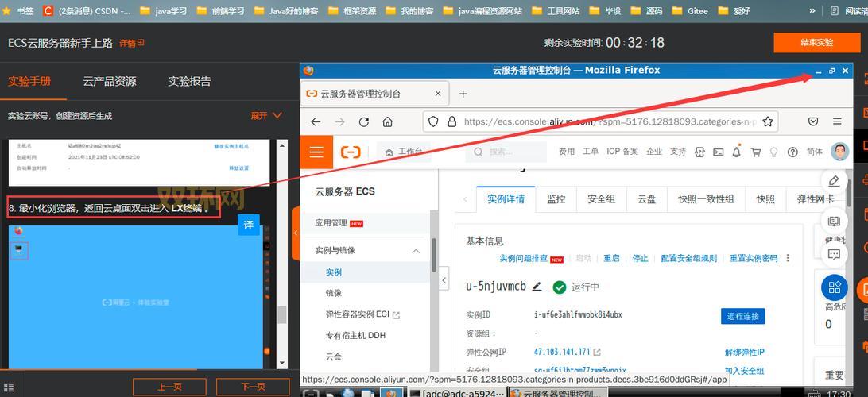Collapse the lab manual panel orange handle
The image size is (868, 397).
tap(296, 233)
